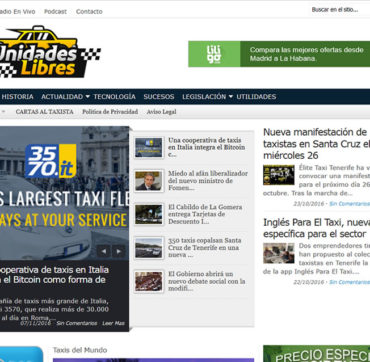Open Bitcoin cooperative article thumbnail
The image size is (370, 362).
(149, 147)
